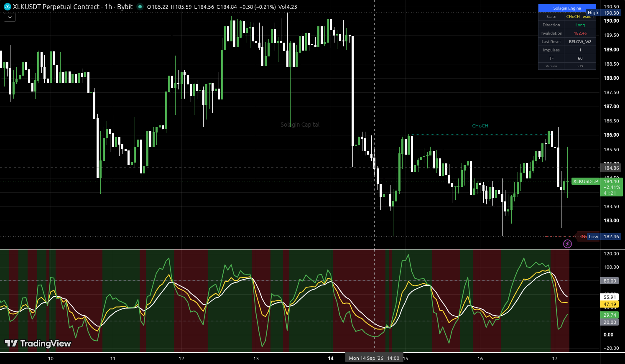
Task: Click the Invalidation row label
Action: click(x=551, y=33)
